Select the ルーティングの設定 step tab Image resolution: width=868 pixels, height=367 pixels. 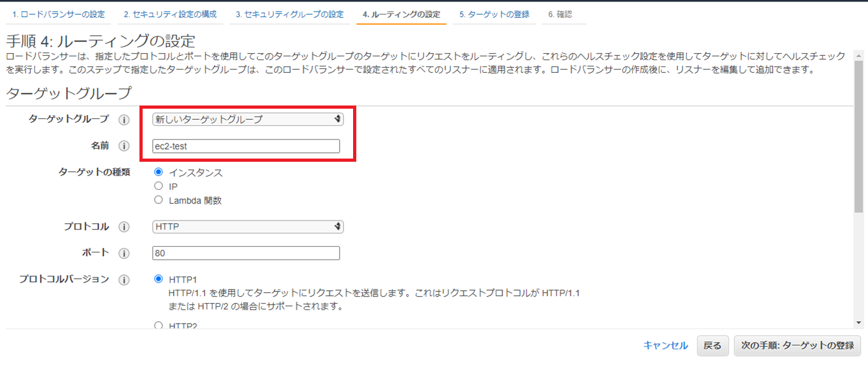pos(401,14)
